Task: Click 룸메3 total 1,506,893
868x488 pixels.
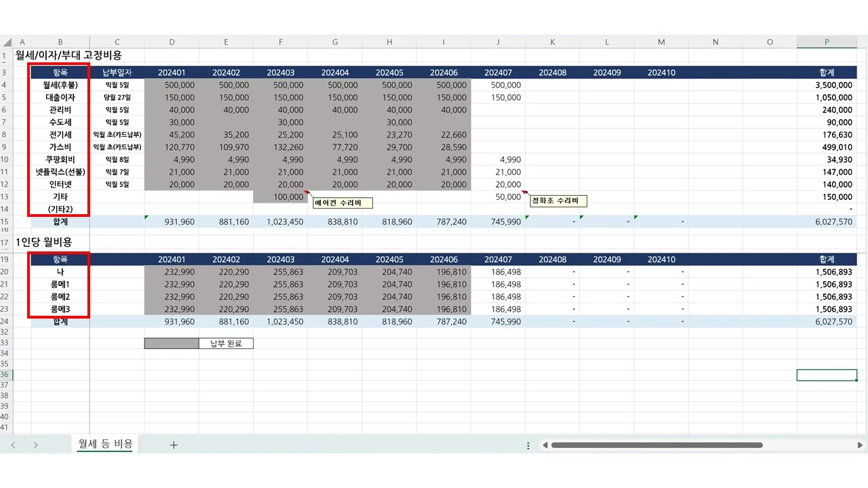Action: [x=827, y=309]
